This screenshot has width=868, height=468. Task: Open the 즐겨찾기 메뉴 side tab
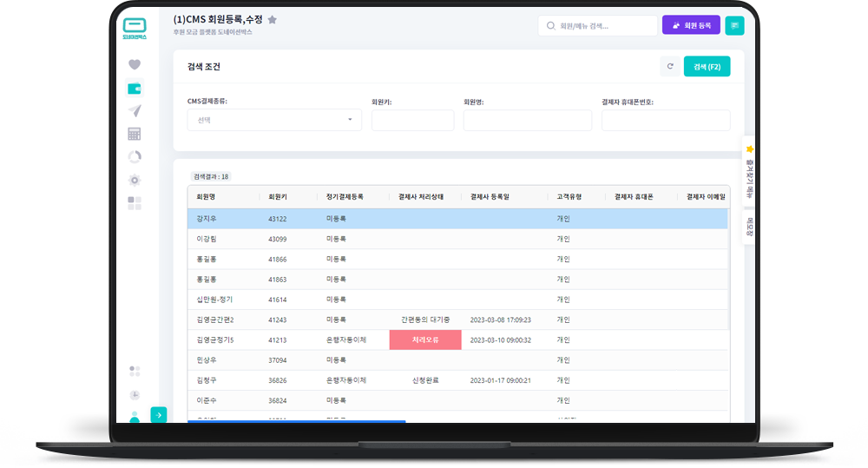click(749, 173)
